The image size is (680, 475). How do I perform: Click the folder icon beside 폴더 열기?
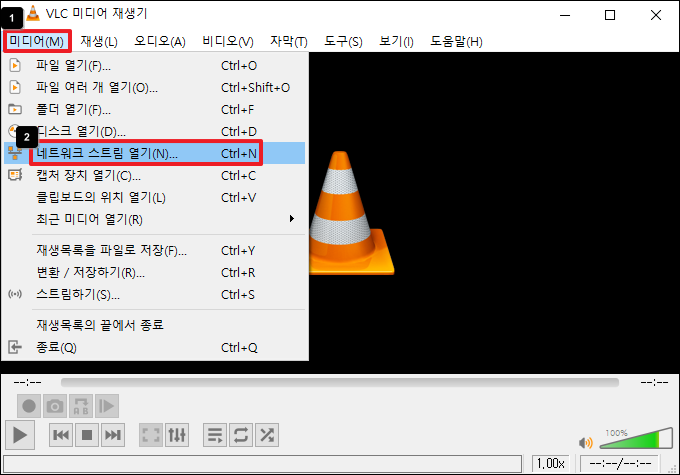tap(15, 109)
